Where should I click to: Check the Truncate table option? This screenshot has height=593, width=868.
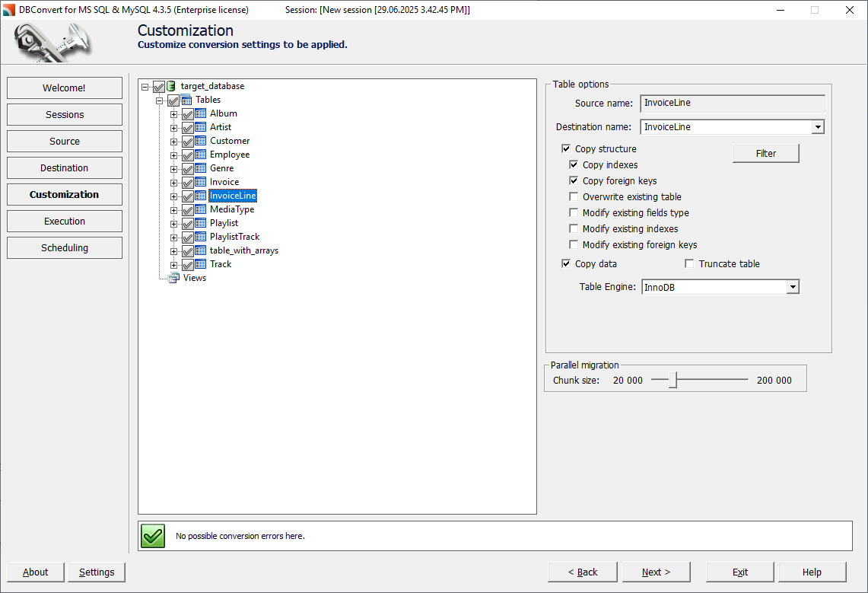pyautogui.click(x=688, y=263)
